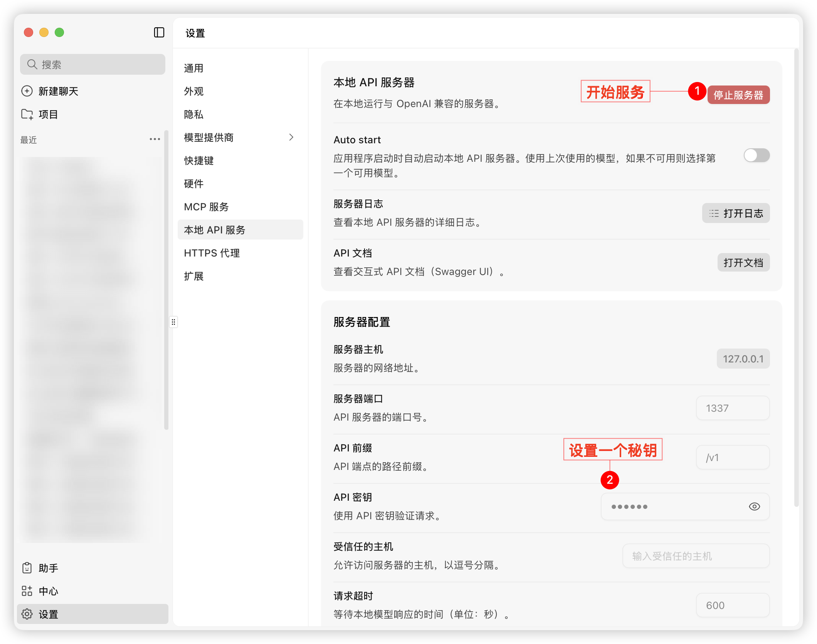
Task: Open the Hub grid icon
Action: click(27, 591)
